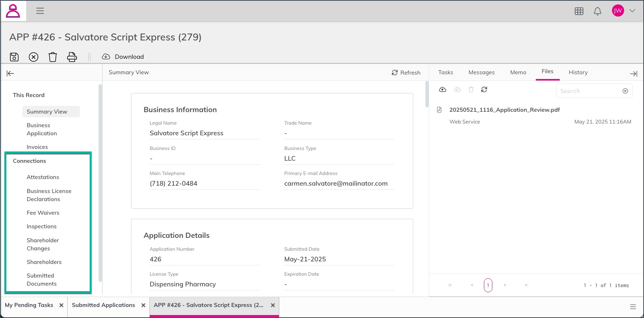Click page 1 in files pager
This screenshot has height=318, width=644.
pos(488,285)
